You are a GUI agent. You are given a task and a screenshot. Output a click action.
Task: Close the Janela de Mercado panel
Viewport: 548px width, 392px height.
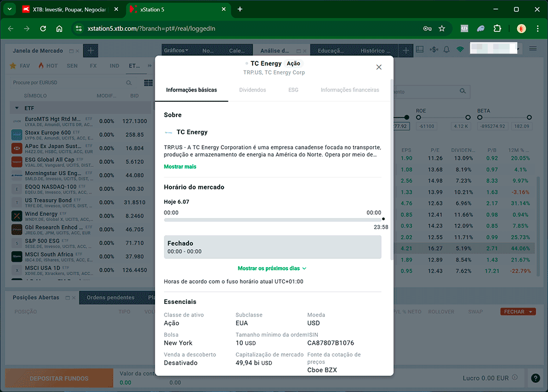(77, 51)
